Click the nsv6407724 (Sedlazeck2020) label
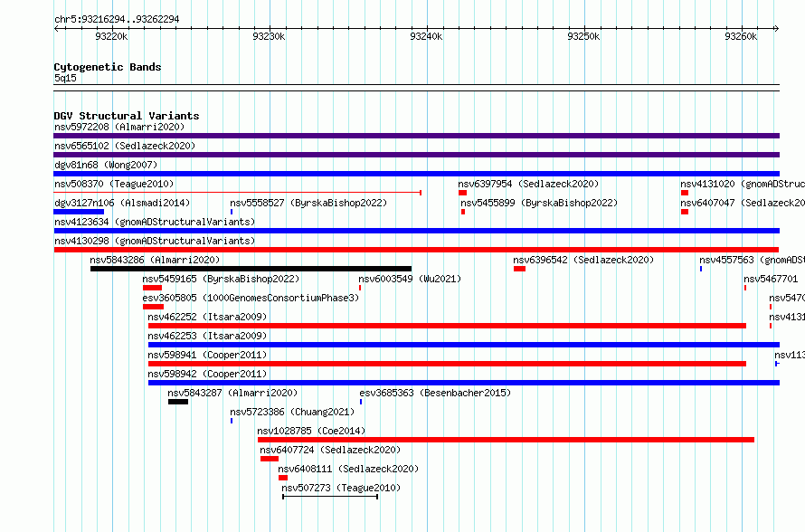805x532 pixels. coord(330,450)
